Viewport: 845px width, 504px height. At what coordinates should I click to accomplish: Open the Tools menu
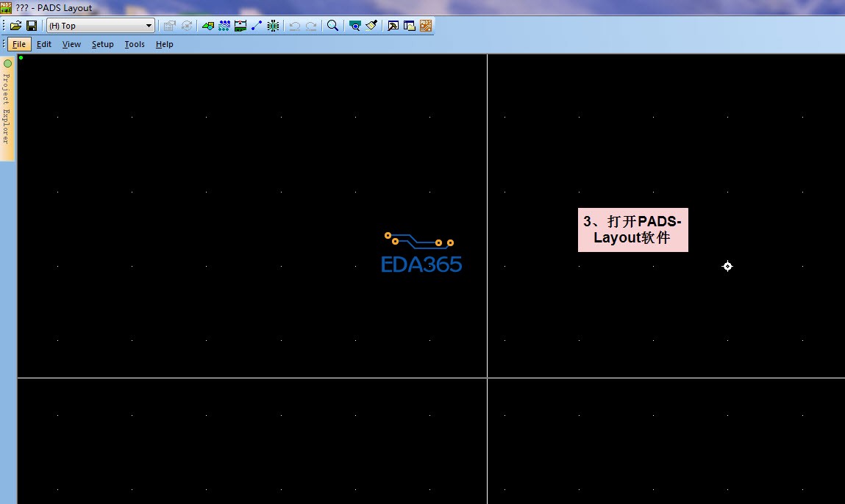coord(135,44)
